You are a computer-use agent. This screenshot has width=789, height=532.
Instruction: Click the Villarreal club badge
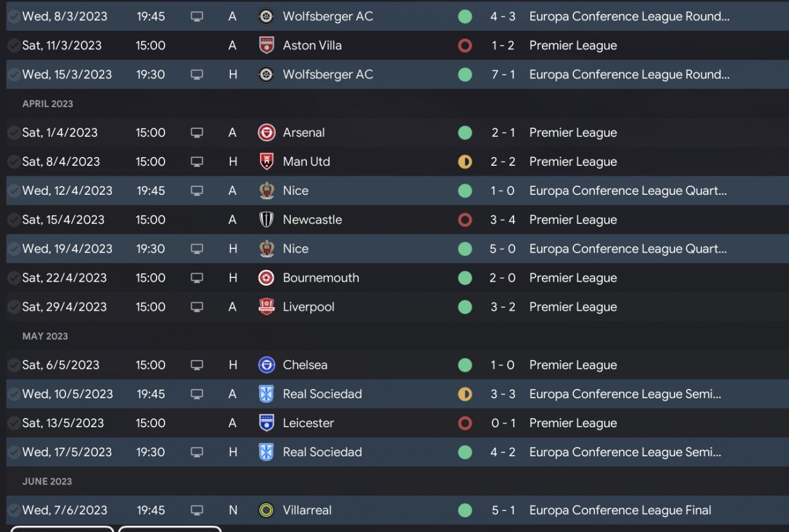(266, 510)
